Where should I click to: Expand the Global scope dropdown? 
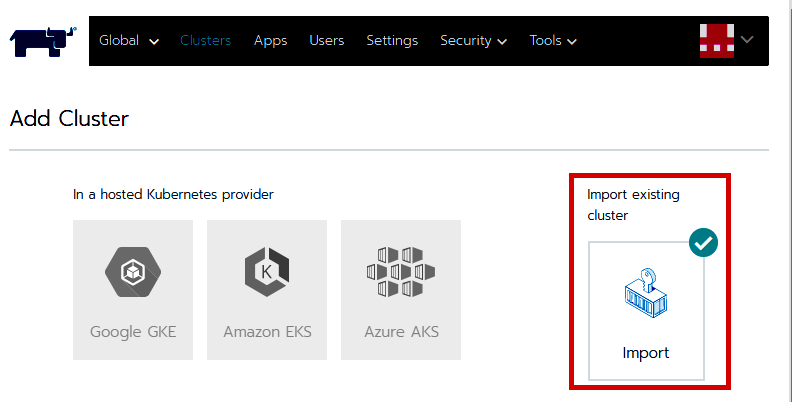(129, 40)
